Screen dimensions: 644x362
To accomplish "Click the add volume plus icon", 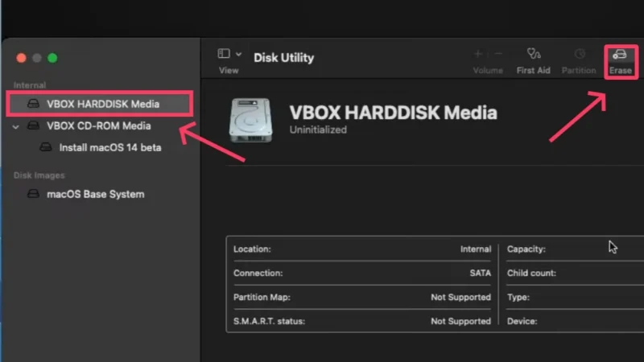I will (477, 54).
